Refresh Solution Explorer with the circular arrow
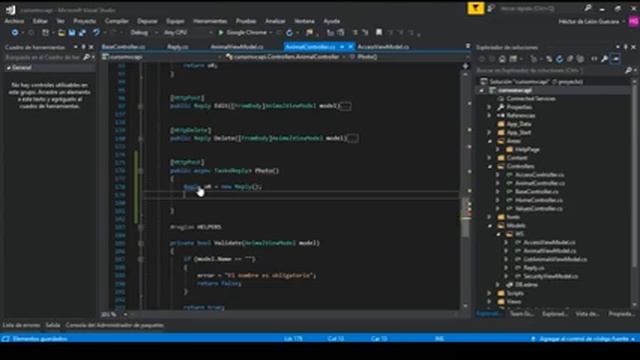Image resolution: width=640 pixels, height=360 pixels. click(559, 59)
